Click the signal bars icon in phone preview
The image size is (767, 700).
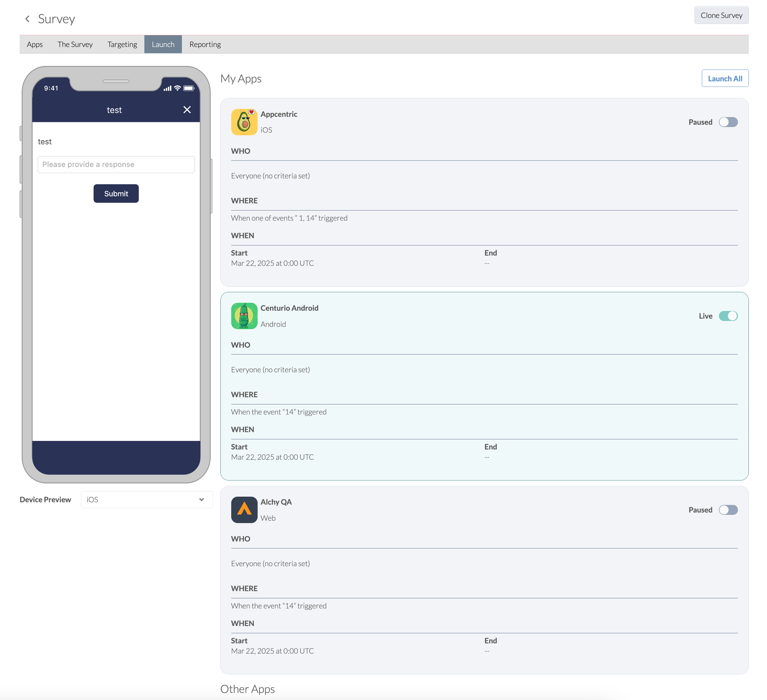click(x=167, y=88)
